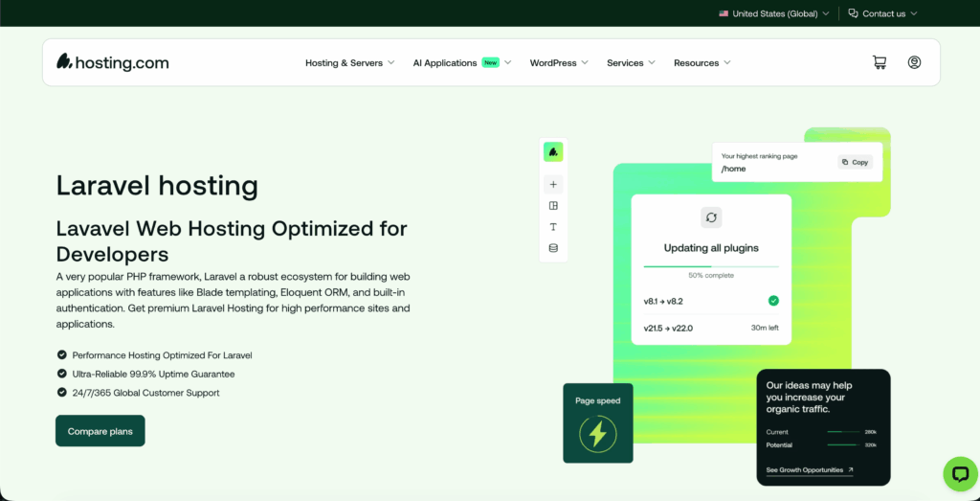
Task: Open the AI Applications menu
Action: coord(462,62)
